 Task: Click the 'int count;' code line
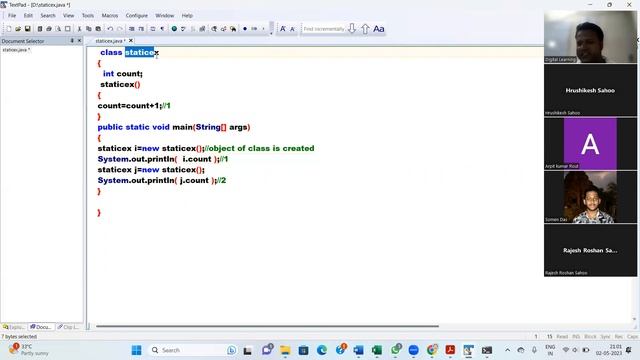122,73
